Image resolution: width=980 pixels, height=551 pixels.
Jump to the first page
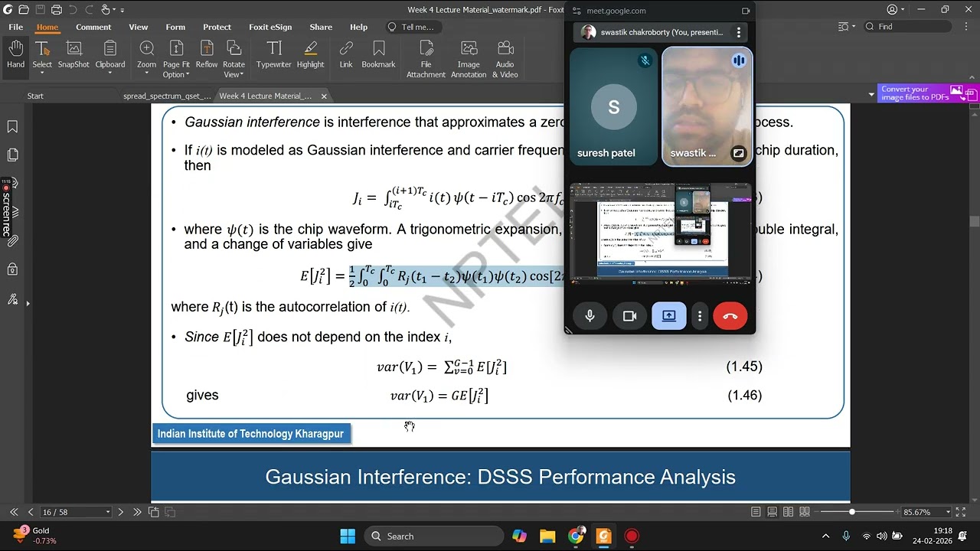click(x=14, y=512)
